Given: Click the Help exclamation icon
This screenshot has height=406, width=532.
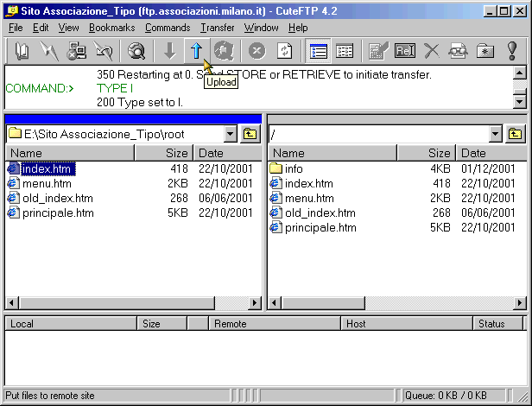Looking at the screenshot, I should (x=512, y=51).
